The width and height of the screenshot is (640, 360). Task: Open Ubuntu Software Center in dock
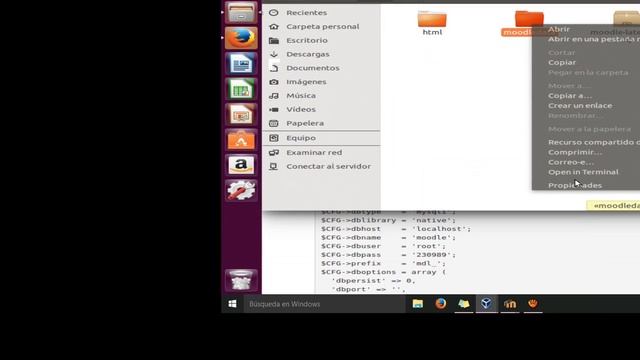pos(241,140)
